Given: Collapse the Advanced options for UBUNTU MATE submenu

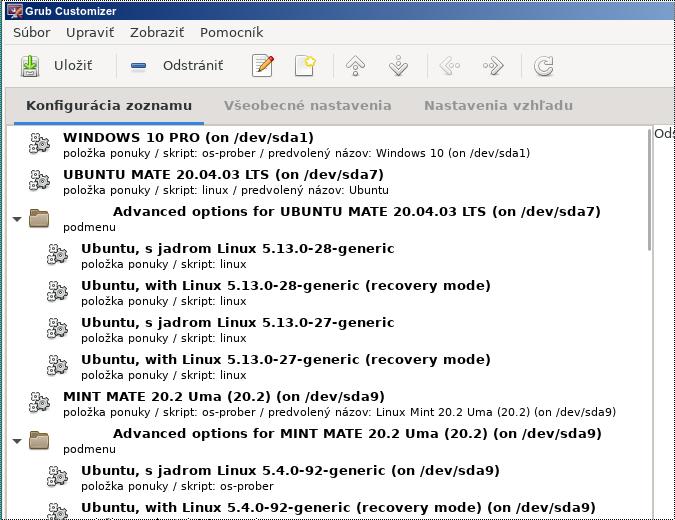Looking at the screenshot, I should click(17, 219).
